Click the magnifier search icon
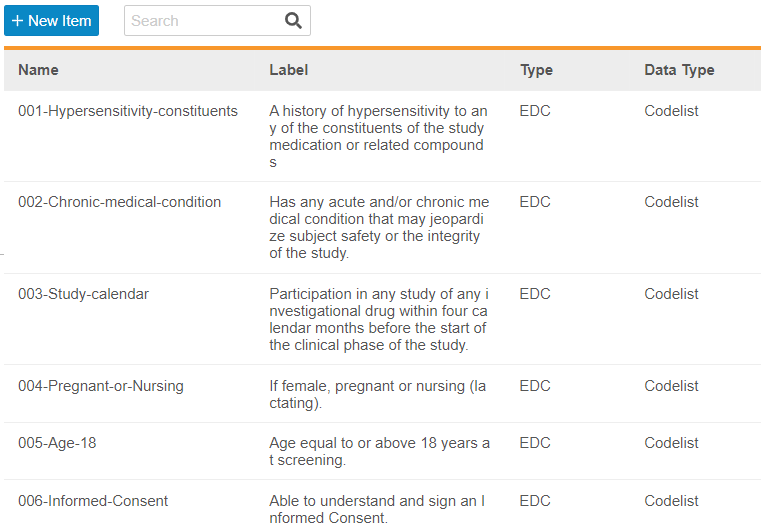 click(293, 21)
